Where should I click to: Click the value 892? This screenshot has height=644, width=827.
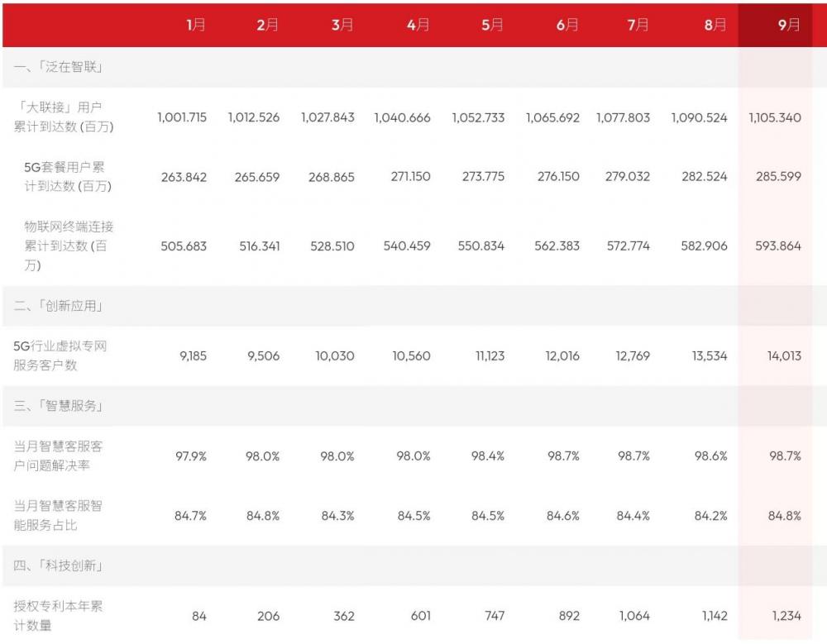click(569, 616)
